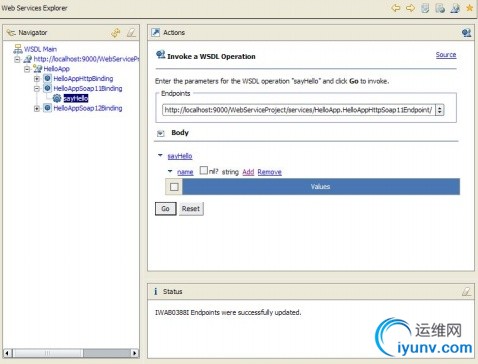
Task: Click the Remove link for name
Action: [269, 172]
